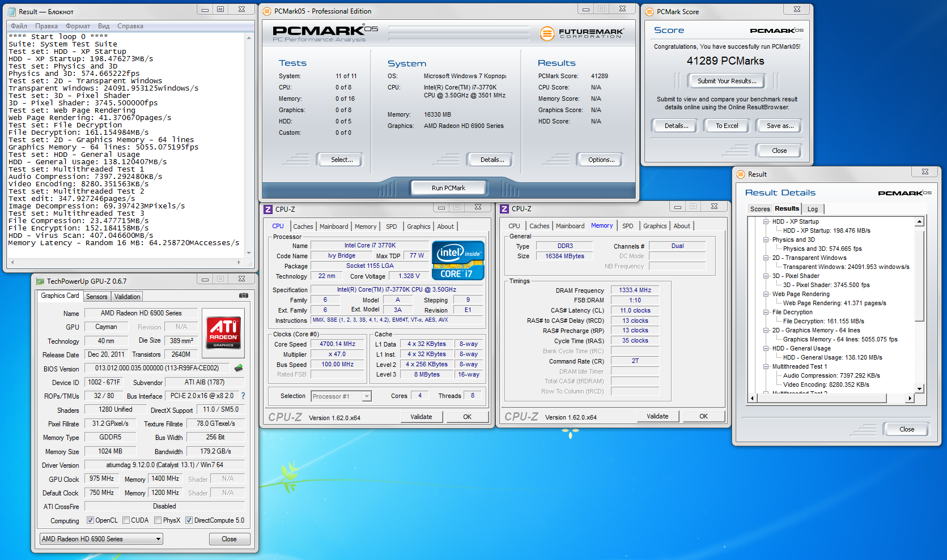Open the AMD Radeon HD 6900 Series dropdown

(x=101, y=539)
